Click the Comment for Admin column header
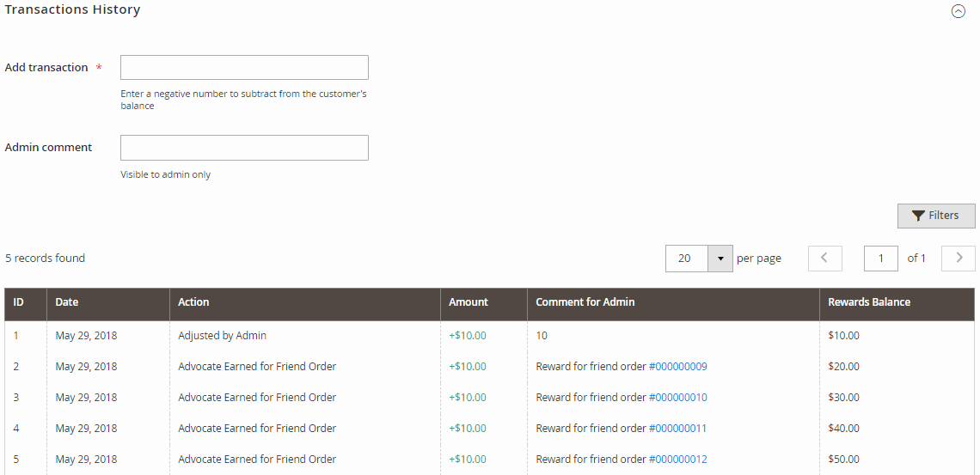Viewport: 980px width, 475px height. (x=673, y=304)
